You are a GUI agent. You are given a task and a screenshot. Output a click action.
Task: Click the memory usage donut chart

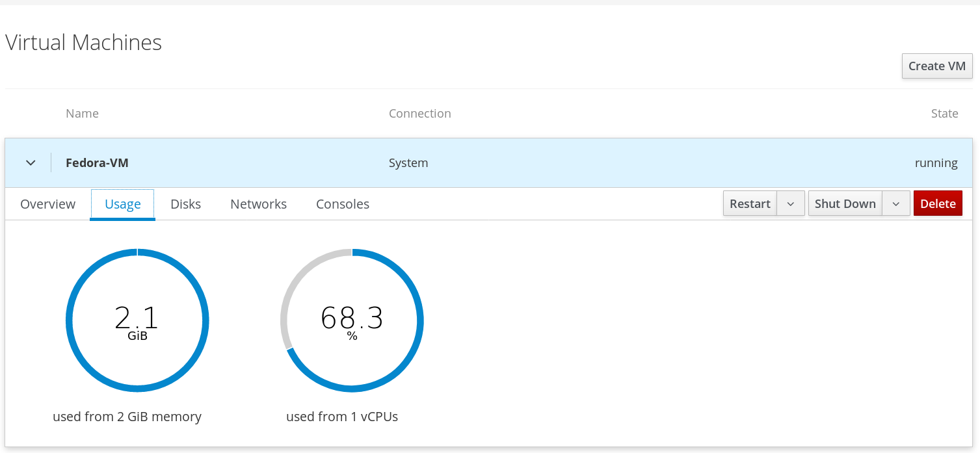pos(137,320)
